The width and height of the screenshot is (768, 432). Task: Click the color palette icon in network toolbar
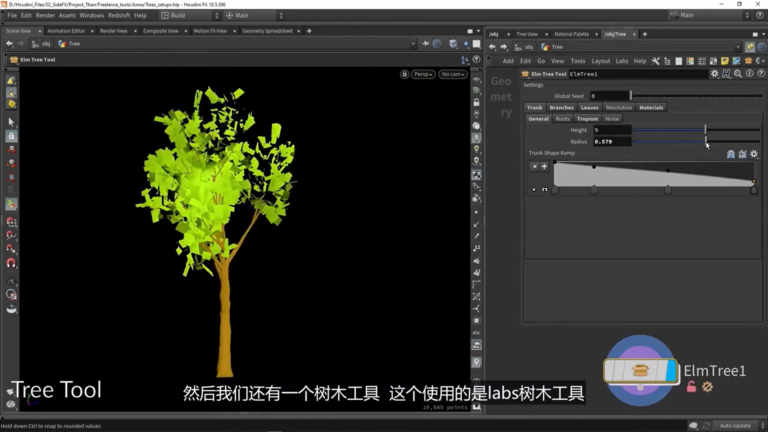(690, 61)
